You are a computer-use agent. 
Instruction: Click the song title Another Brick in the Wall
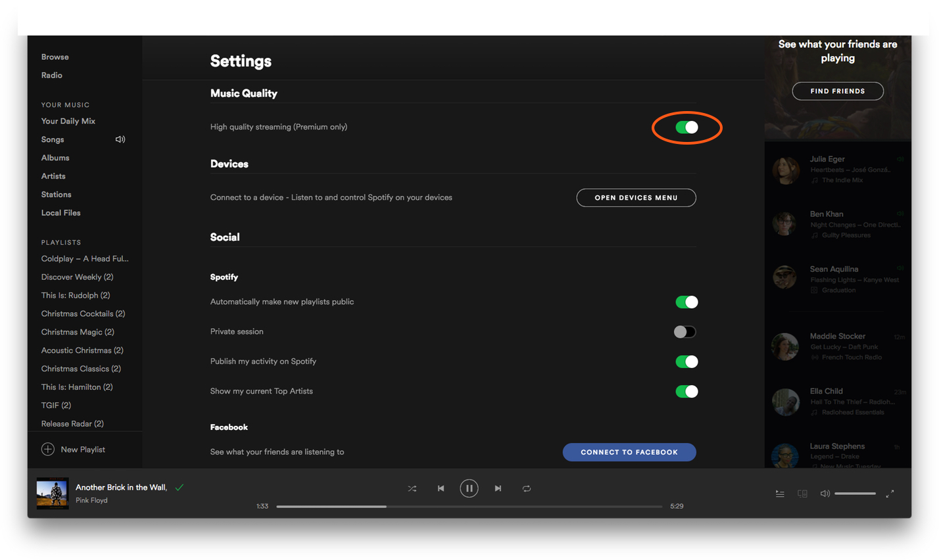coord(121,487)
